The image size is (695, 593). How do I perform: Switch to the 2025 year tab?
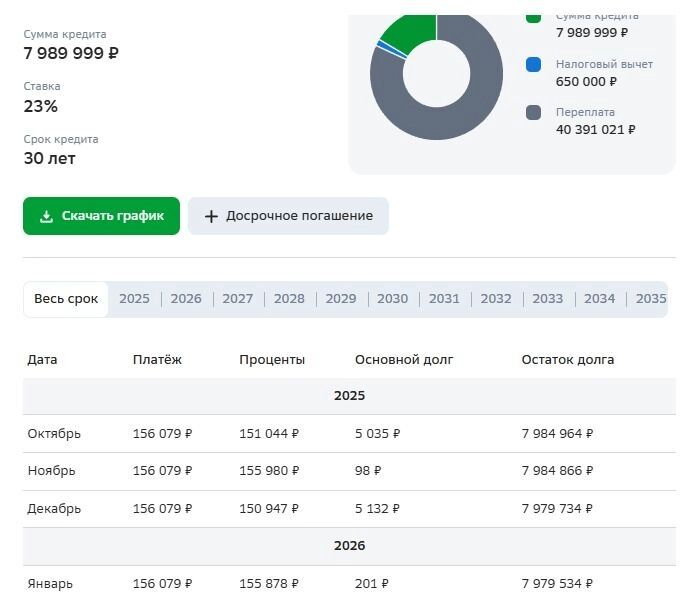134,299
